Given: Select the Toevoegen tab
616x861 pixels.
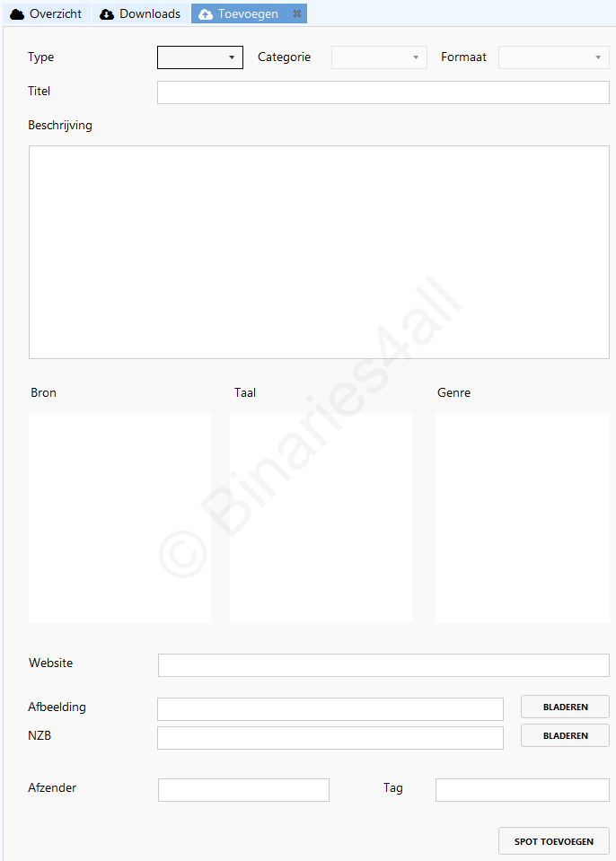Looking at the screenshot, I should tap(249, 13).
